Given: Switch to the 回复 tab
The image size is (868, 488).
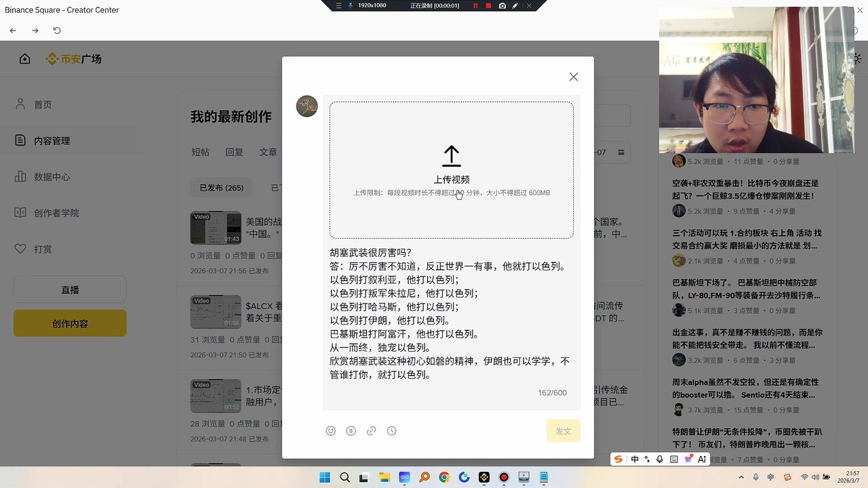Looking at the screenshot, I should [234, 152].
